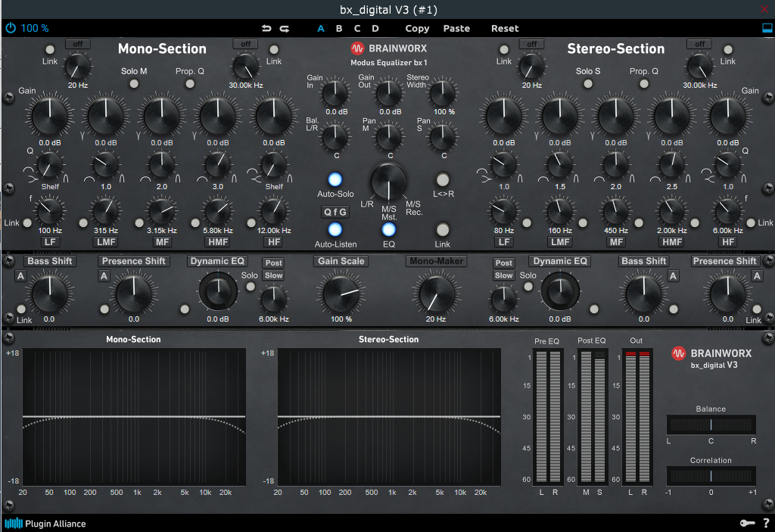
Task: Select preset bank A
Action: click(321, 28)
